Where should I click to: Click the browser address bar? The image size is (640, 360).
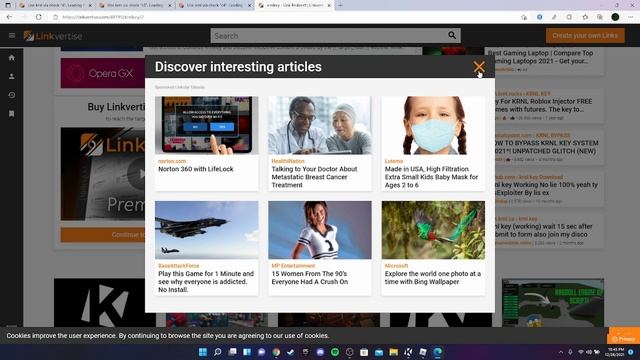pyautogui.click(x=286, y=17)
